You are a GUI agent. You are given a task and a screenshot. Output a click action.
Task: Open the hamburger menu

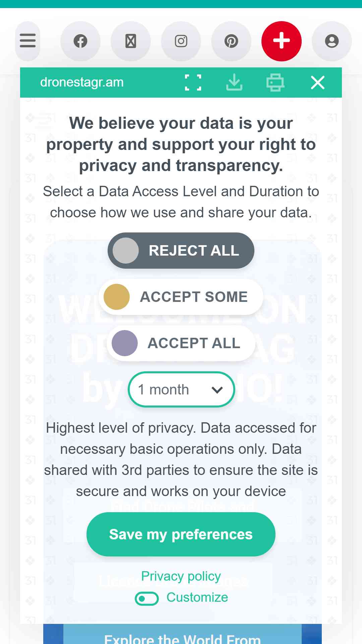pos(27,41)
